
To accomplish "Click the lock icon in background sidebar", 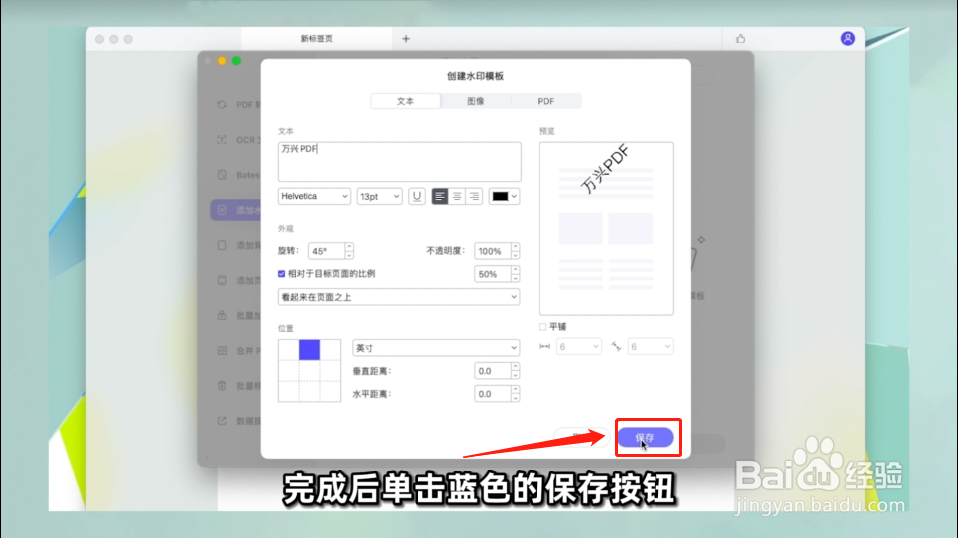I will 222,316.
